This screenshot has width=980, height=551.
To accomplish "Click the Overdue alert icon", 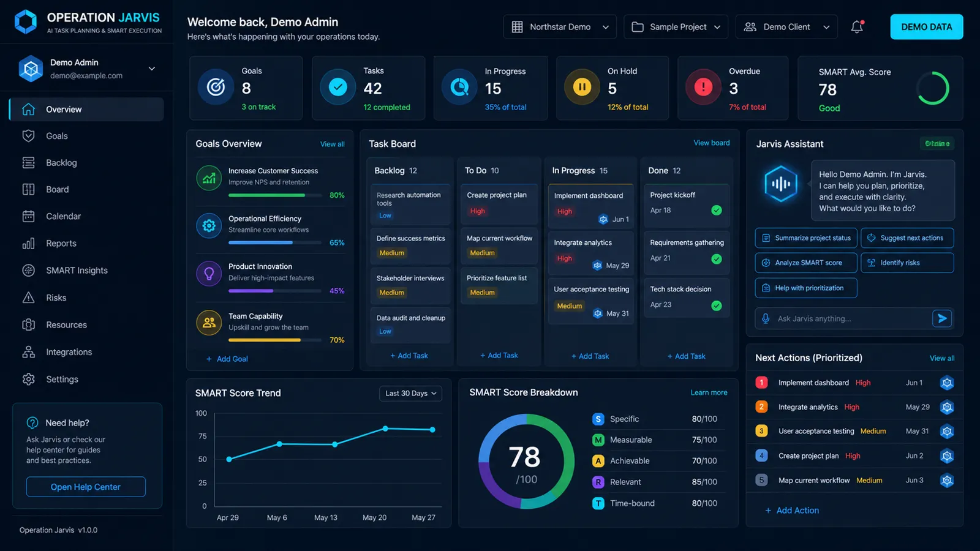I will click(703, 88).
